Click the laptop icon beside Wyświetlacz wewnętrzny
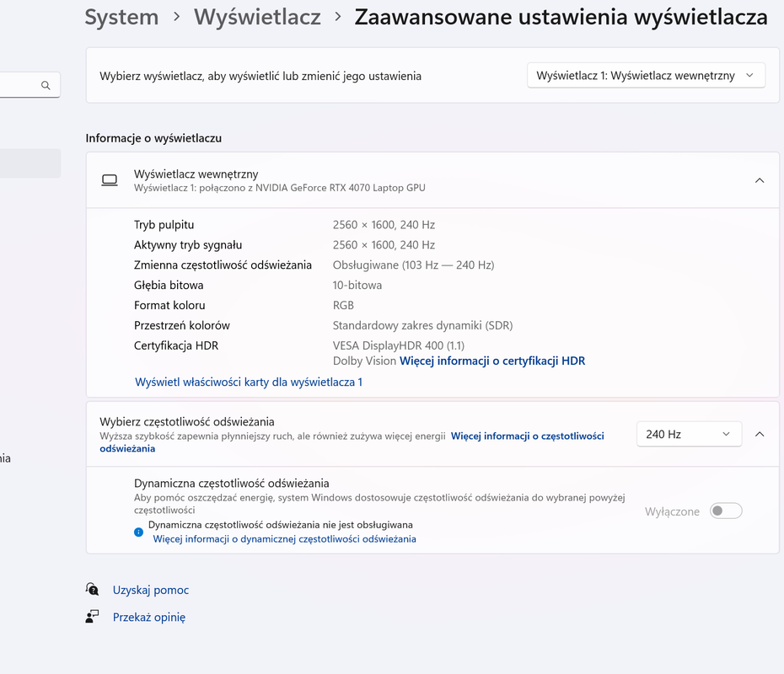 [110, 180]
